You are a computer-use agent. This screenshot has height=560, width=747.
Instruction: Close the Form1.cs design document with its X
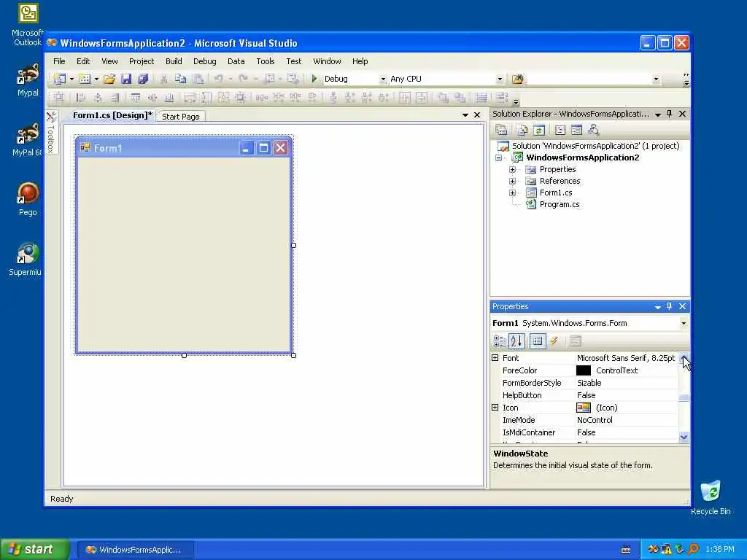click(477, 114)
